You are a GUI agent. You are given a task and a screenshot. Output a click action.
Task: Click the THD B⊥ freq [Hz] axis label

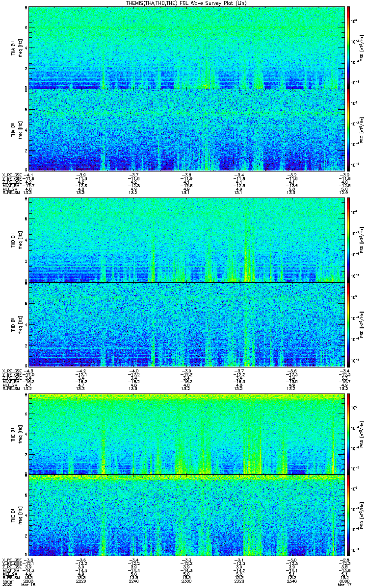coord(20,241)
